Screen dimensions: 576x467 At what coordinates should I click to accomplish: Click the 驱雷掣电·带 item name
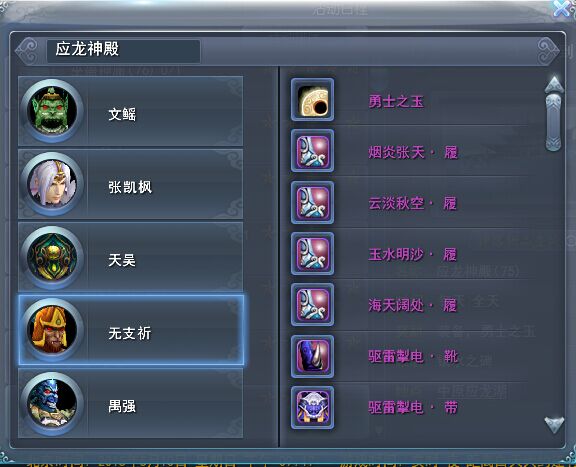pyautogui.click(x=413, y=407)
